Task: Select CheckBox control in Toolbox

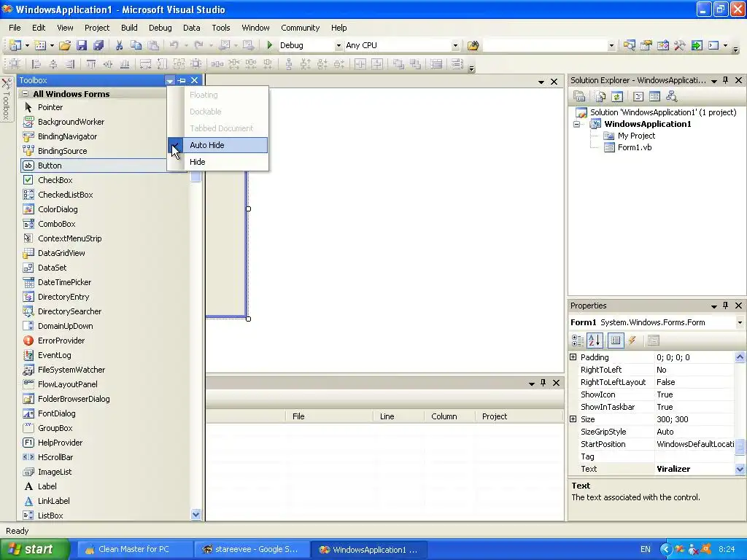Action: [x=55, y=180]
